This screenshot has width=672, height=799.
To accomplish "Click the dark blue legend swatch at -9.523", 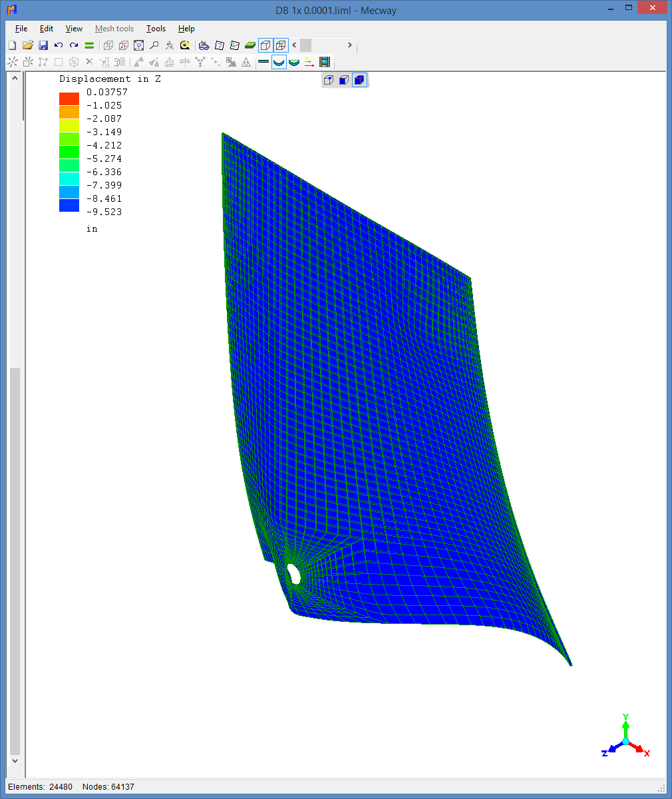I will pos(69,205).
